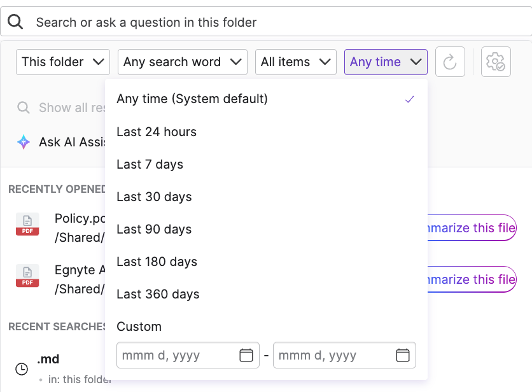Click the clock icon beside '.md' search
The width and height of the screenshot is (532, 392).
pyautogui.click(x=22, y=369)
